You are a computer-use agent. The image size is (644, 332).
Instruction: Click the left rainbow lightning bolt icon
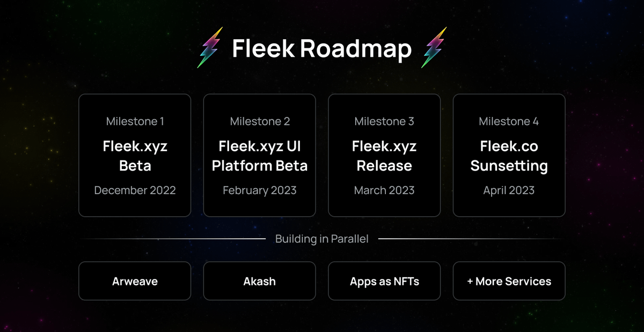(210, 48)
